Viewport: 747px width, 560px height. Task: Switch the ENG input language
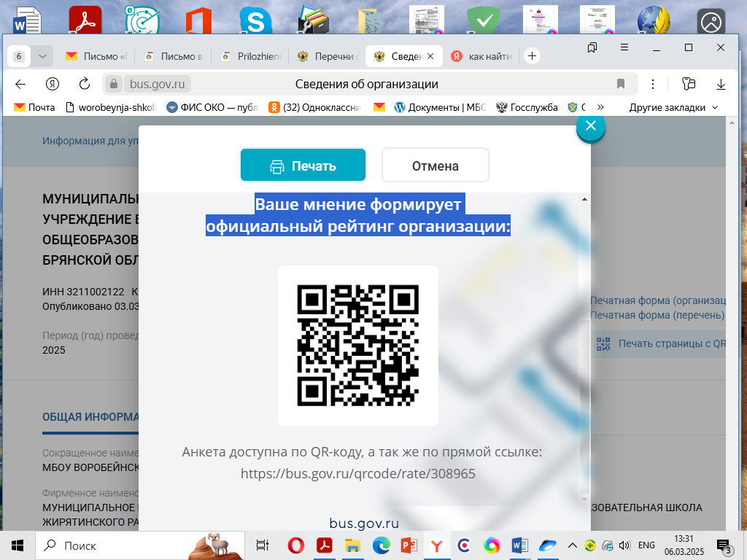click(646, 545)
